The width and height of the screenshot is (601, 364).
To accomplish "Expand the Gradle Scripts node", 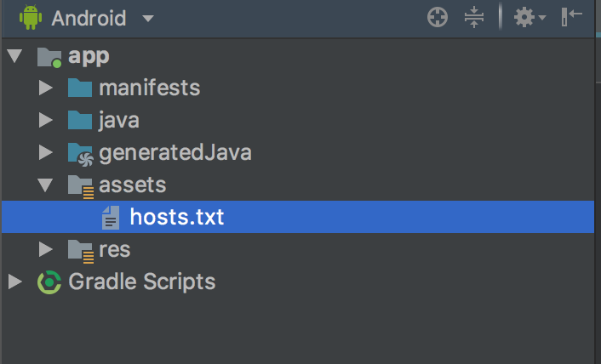I will pos(15,282).
